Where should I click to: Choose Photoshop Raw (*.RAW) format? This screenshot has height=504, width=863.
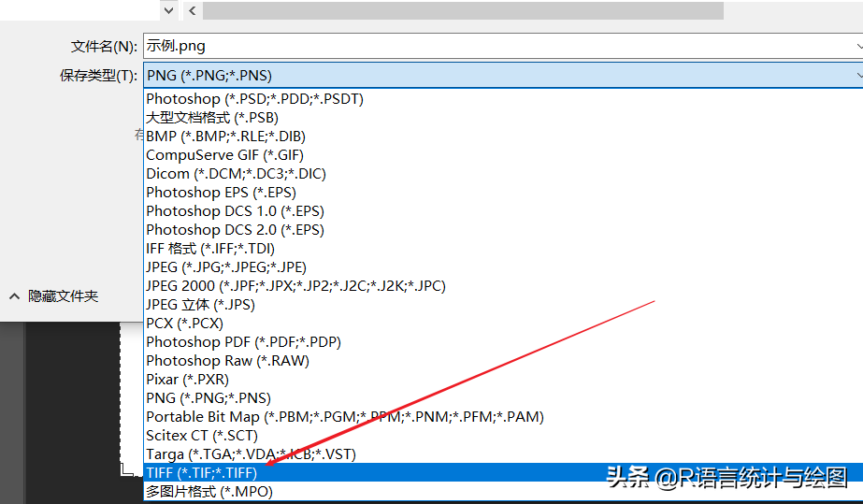pyautogui.click(x=503, y=361)
